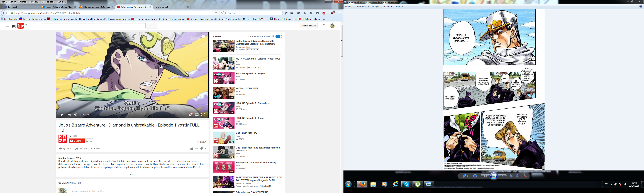Screen dimensions: 644x193
Task: Click the S'abonner subscribe button
Action: pyautogui.click(x=77, y=141)
